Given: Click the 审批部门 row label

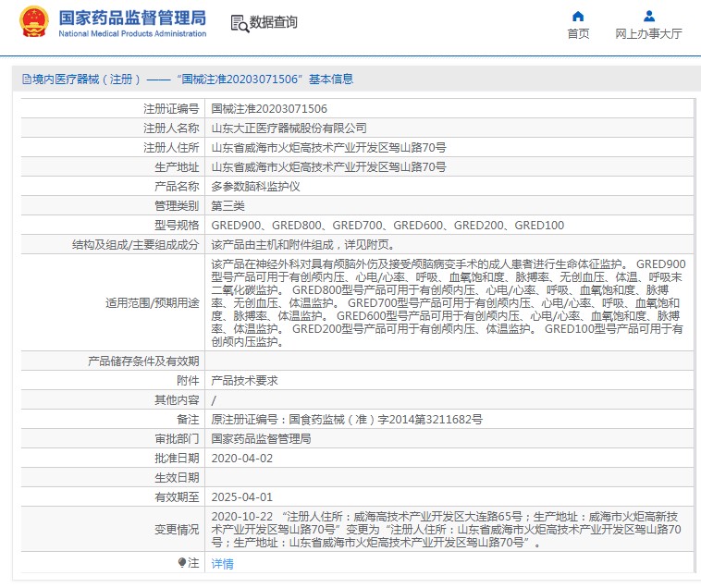Looking at the screenshot, I should click(x=177, y=439).
